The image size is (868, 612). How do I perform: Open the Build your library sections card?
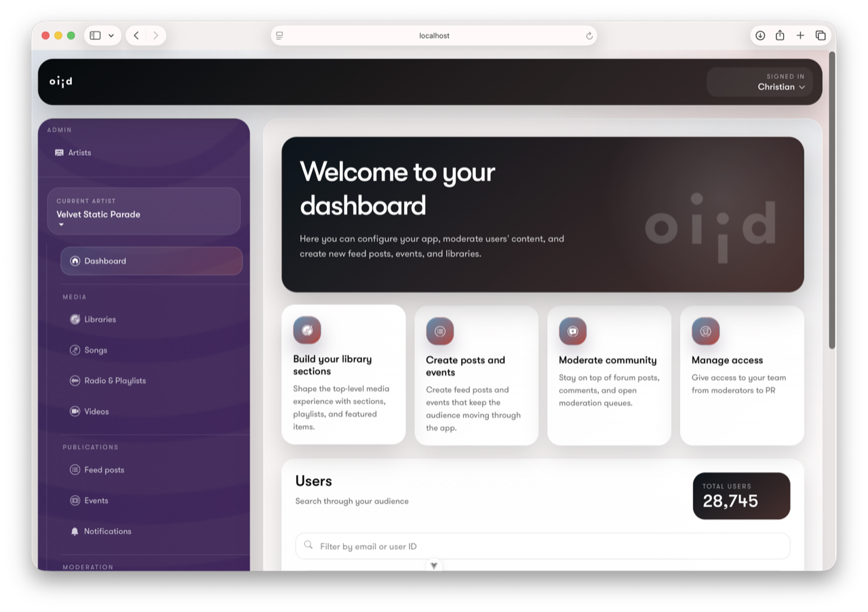click(344, 375)
